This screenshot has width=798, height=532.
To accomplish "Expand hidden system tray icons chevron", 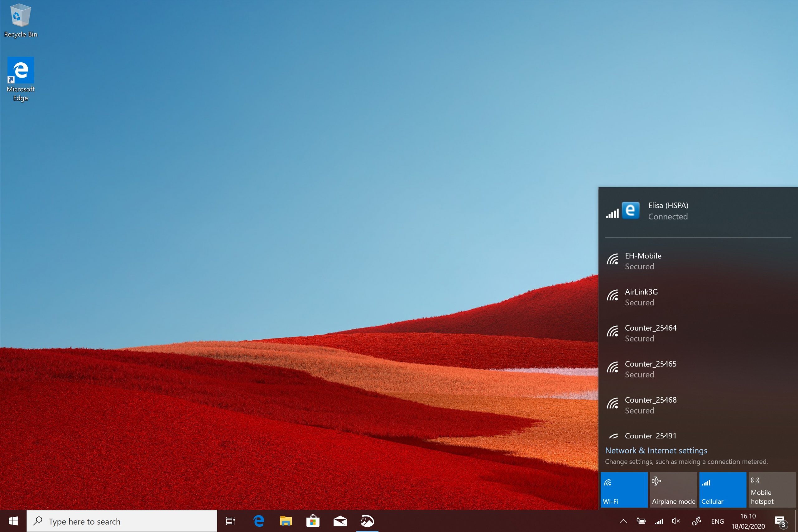I will coord(623,521).
